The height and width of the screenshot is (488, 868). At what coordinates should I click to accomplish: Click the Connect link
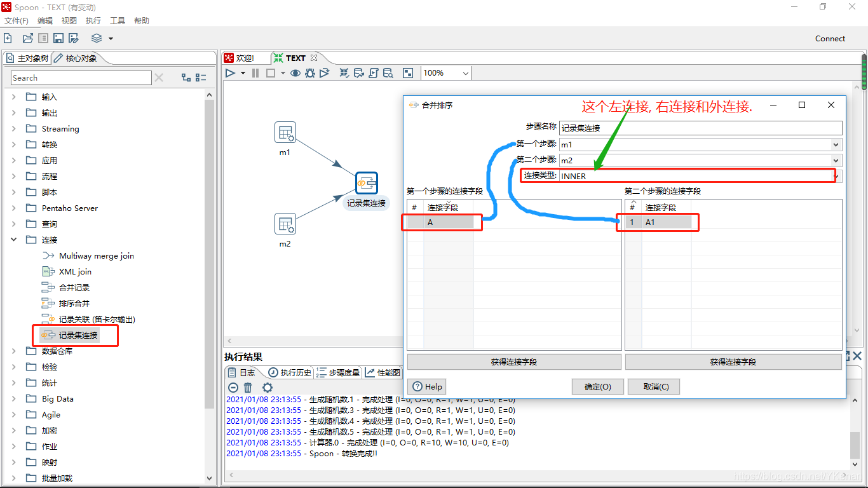[x=830, y=38]
